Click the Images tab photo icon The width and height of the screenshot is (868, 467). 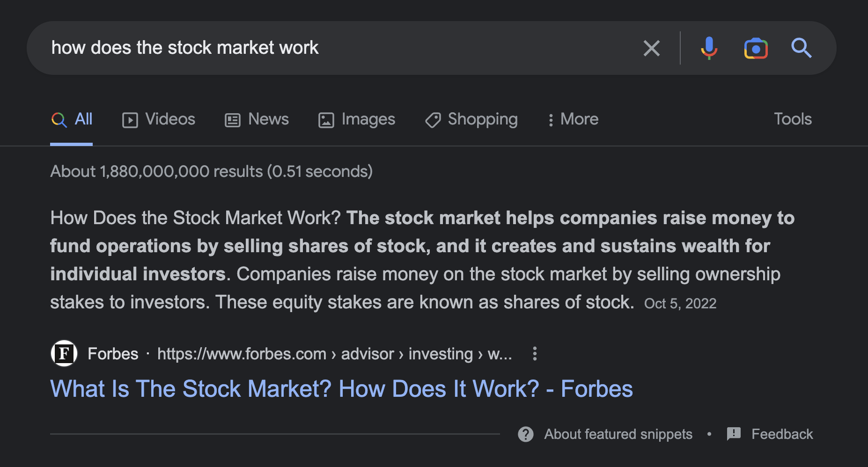click(x=325, y=120)
